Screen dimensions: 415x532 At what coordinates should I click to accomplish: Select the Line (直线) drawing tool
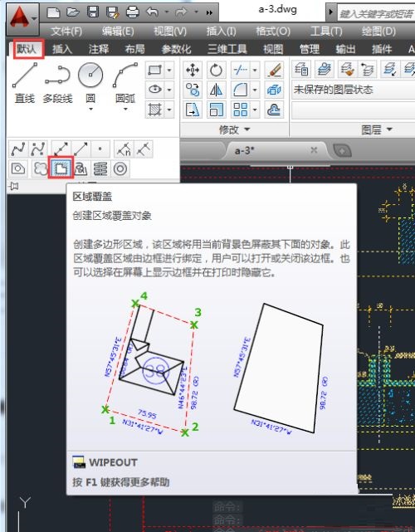24,82
